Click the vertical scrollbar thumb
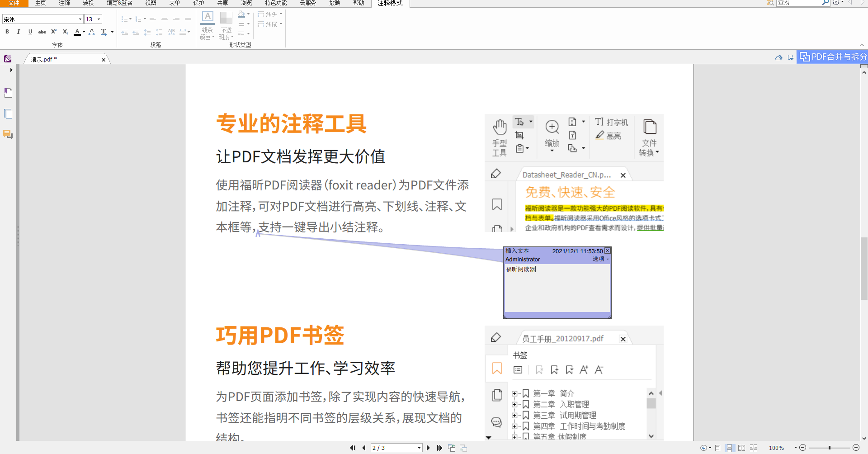 [x=864, y=269]
